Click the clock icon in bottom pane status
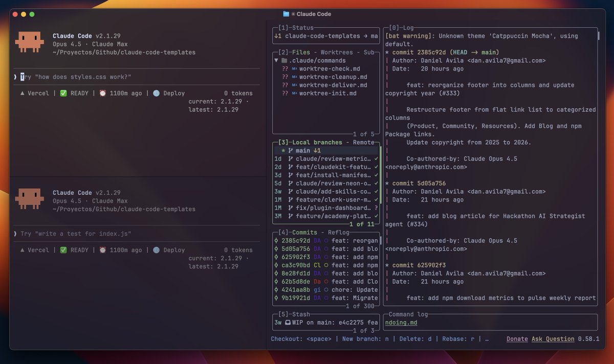Screen dimensions: 614x364 click(x=102, y=250)
